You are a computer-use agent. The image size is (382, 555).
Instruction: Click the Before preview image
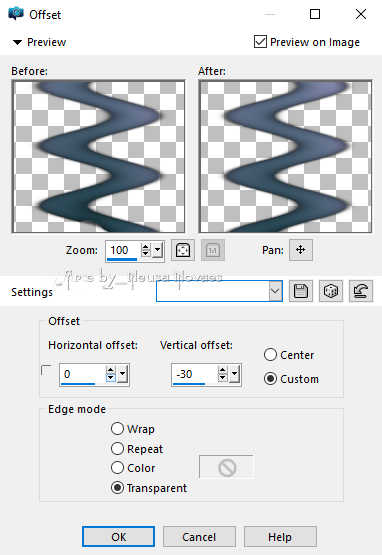point(98,156)
